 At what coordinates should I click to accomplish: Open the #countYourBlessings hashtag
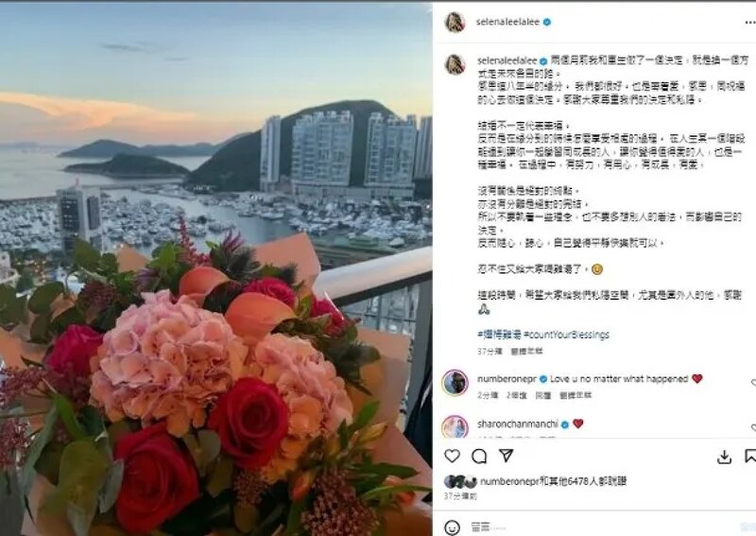[566, 335]
